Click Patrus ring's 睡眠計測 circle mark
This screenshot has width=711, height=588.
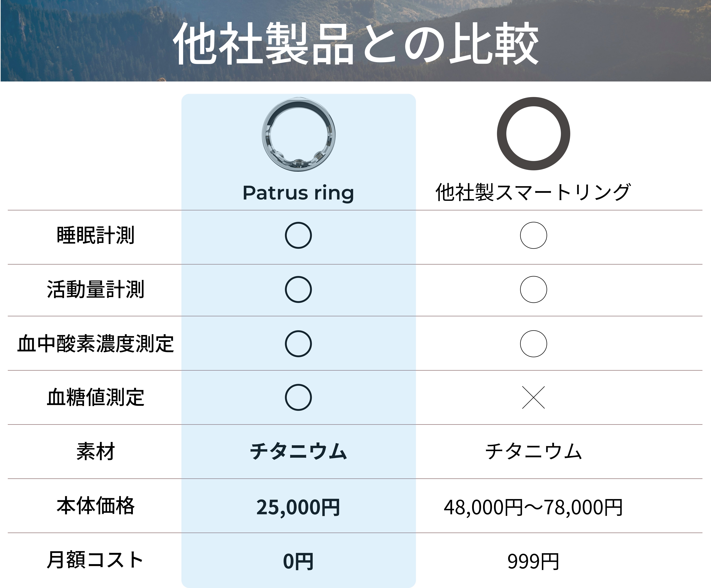pyautogui.click(x=298, y=236)
